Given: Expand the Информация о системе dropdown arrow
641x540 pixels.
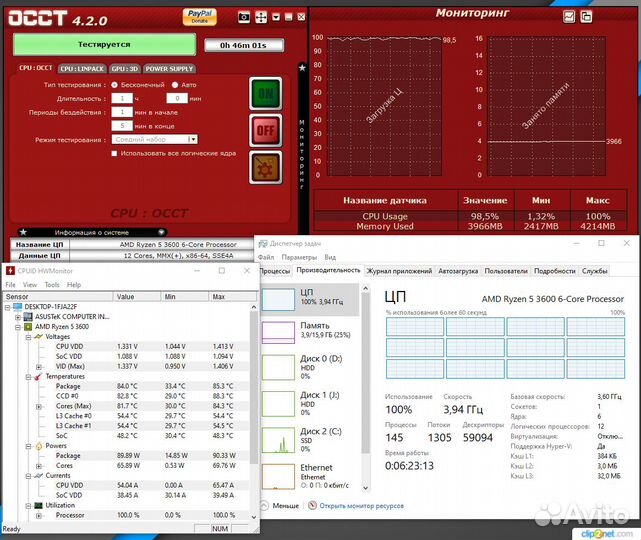Looking at the screenshot, I should pyautogui.click(x=161, y=232).
